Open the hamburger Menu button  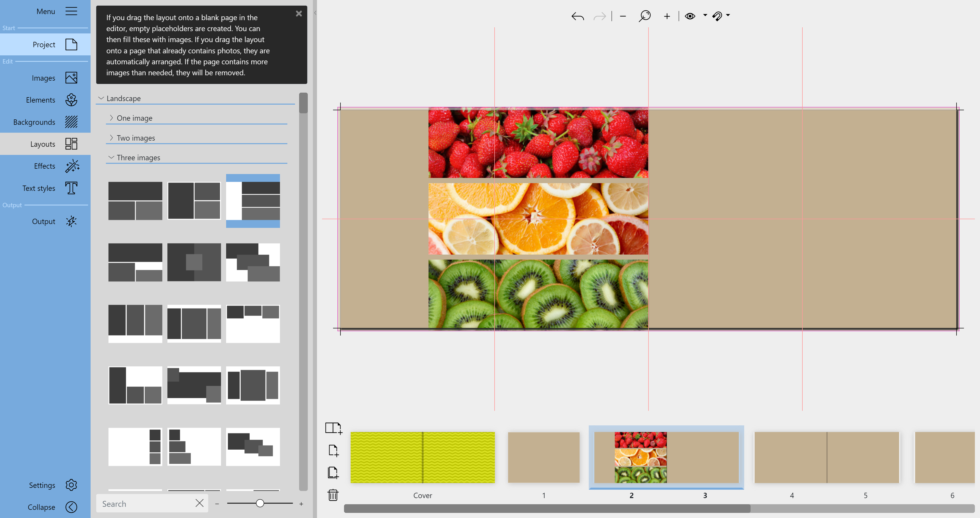coord(71,11)
